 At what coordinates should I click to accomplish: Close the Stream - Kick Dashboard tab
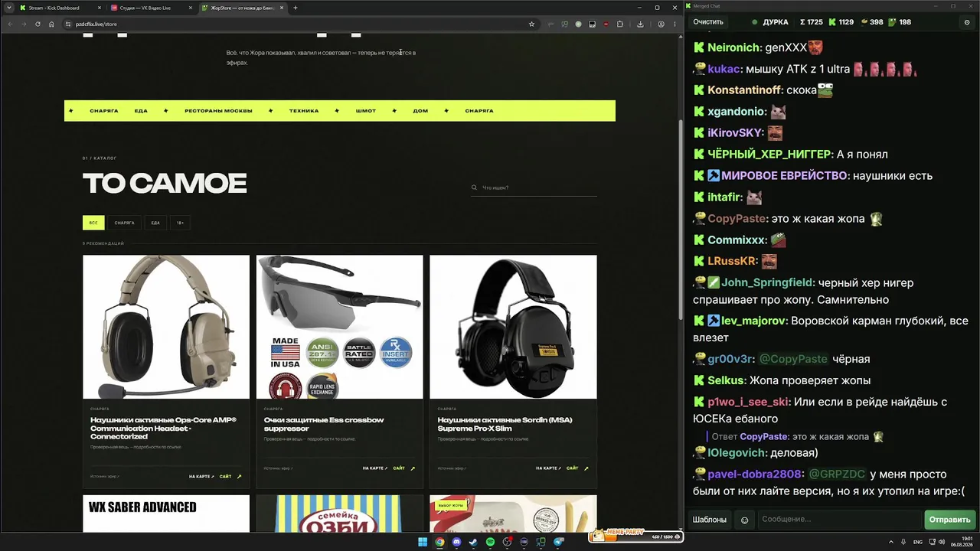coord(100,8)
